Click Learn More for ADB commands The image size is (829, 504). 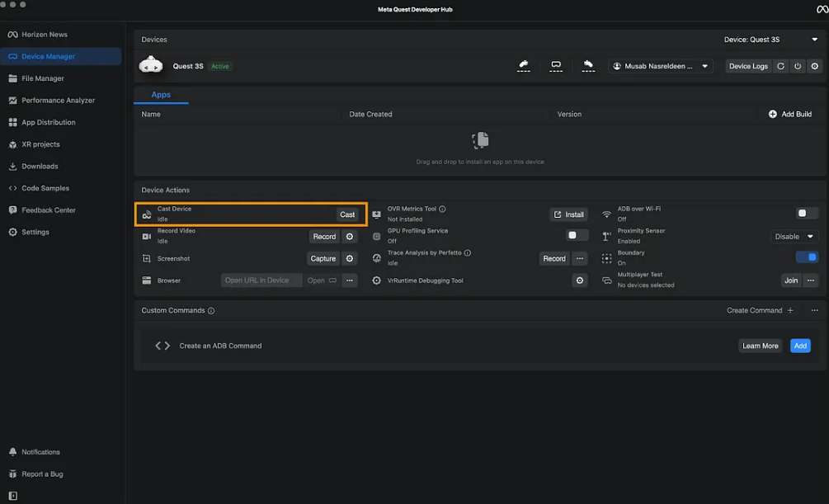coord(760,346)
